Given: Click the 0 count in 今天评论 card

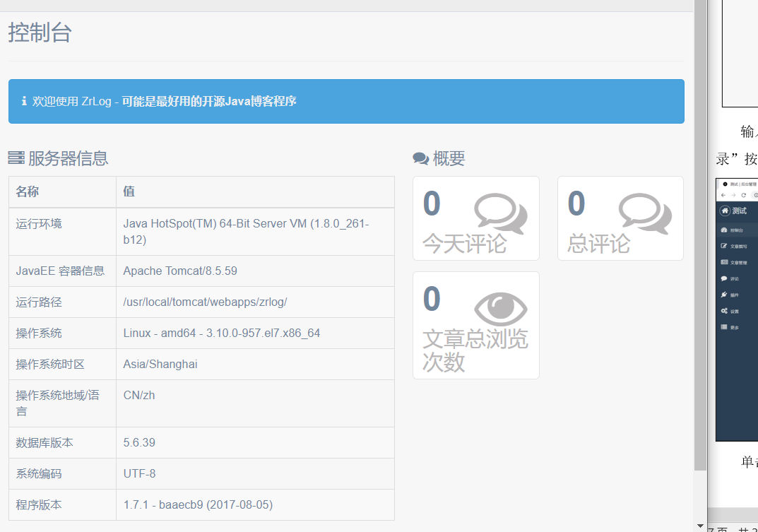Looking at the screenshot, I should [432, 203].
